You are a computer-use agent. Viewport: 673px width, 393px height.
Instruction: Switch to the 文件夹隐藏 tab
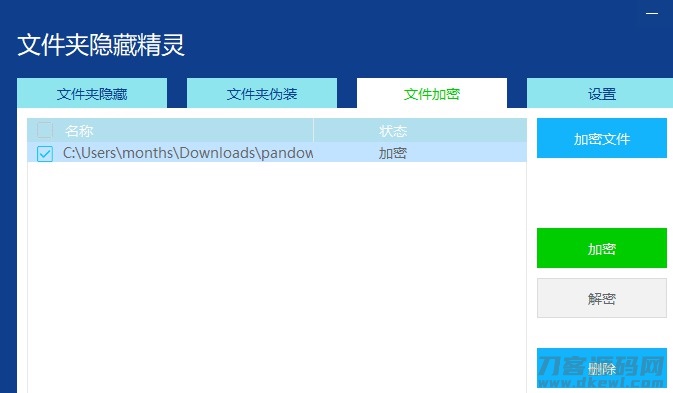(x=92, y=93)
